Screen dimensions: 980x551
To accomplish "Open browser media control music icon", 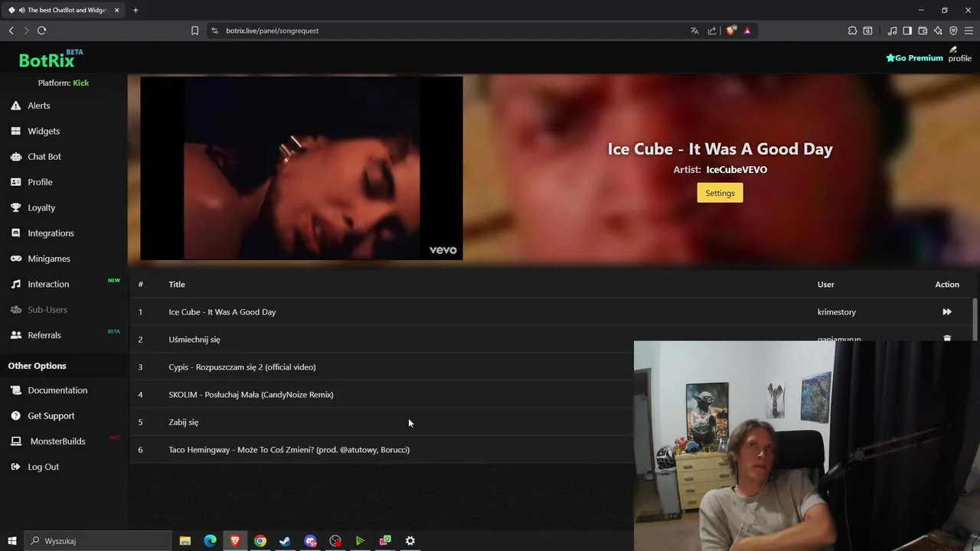I will point(892,31).
